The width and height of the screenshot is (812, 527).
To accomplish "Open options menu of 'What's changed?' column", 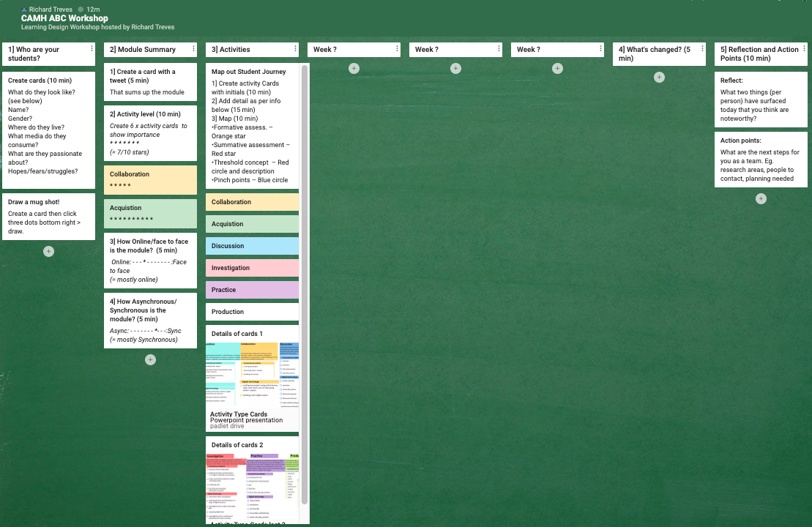I will pyautogui.click(x=702, y=48).
